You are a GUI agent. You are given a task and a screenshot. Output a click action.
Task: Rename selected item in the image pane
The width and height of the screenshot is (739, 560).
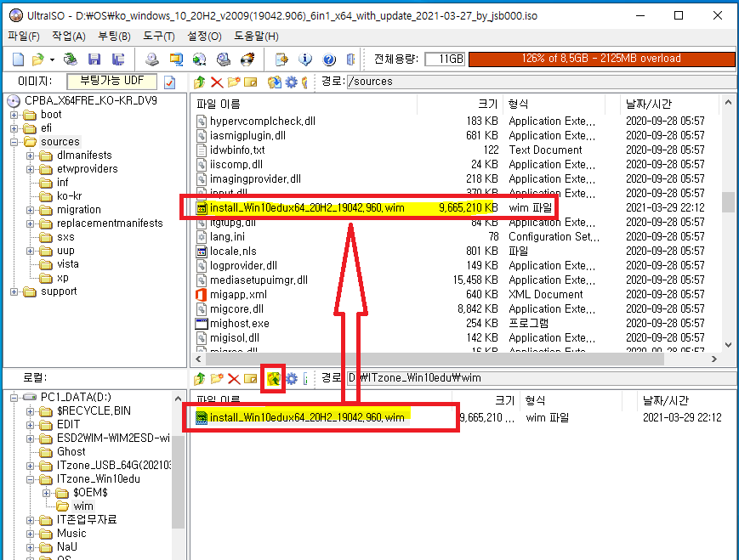[x=251, y=82]
